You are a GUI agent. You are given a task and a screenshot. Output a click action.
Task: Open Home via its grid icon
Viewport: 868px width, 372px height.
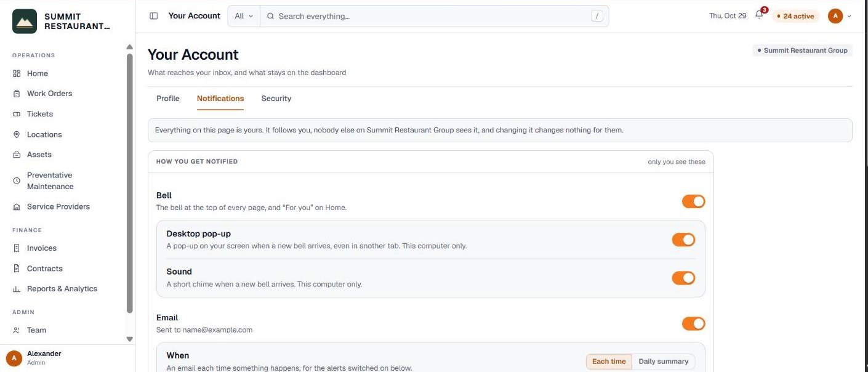17,73
